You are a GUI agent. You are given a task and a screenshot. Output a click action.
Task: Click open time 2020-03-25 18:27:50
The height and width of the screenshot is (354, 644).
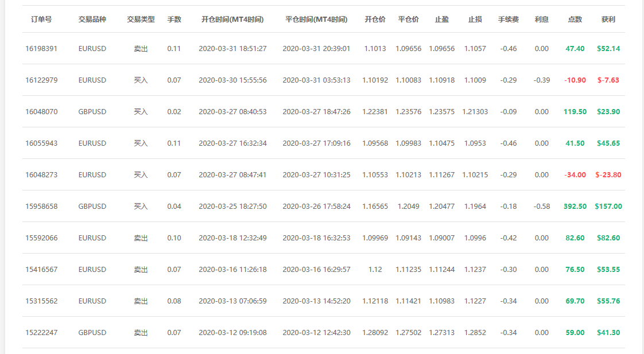[232, 206]
